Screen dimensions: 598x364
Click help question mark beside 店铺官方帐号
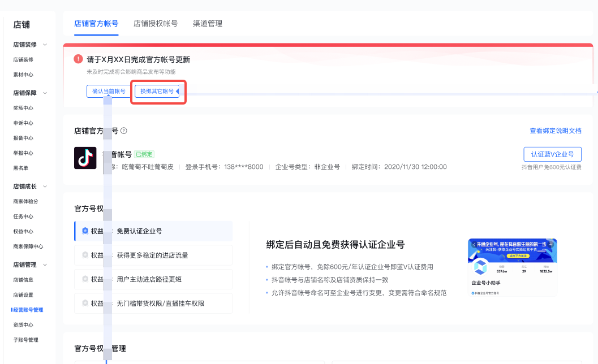point(124,131)
